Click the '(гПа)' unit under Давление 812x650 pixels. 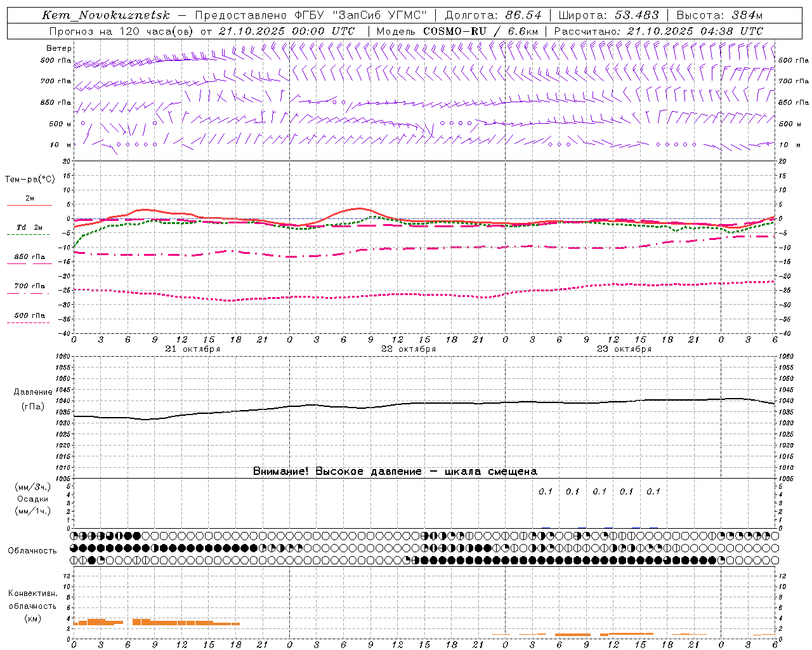[33, 407]
